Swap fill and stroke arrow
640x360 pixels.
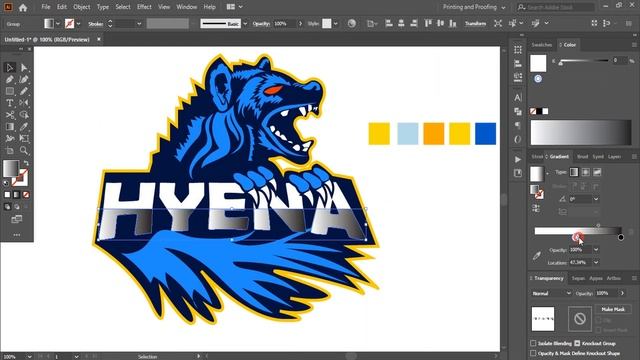click(x=26, y=163)
